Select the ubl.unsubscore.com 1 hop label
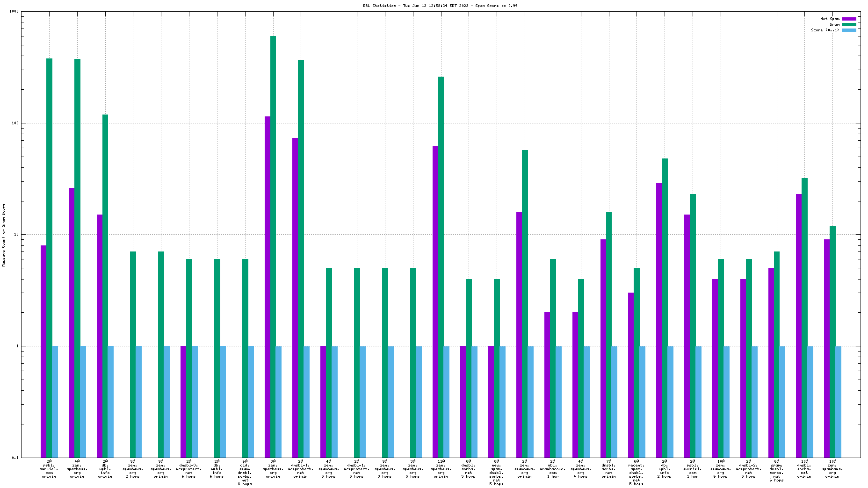The height and width of the screenshot is (488, 868). click(553, 469)
